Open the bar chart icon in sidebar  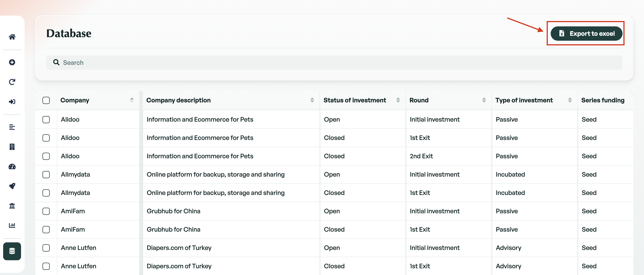tap(12, 225)
